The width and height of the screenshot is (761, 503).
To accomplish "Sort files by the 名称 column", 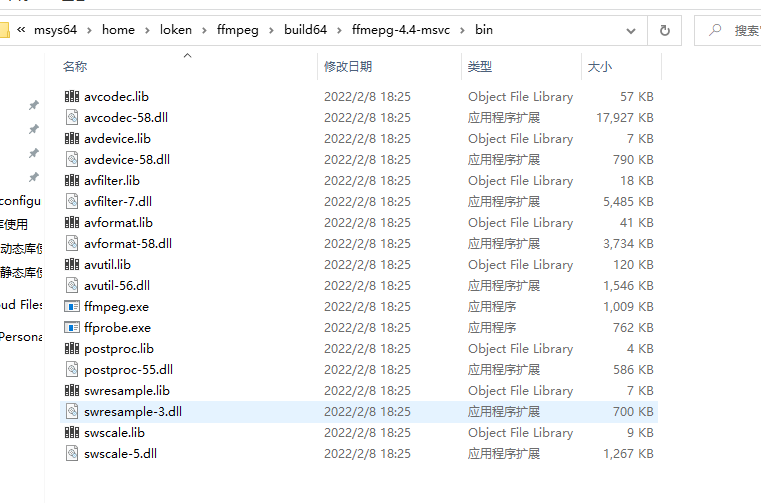I will tap(75, 67).
